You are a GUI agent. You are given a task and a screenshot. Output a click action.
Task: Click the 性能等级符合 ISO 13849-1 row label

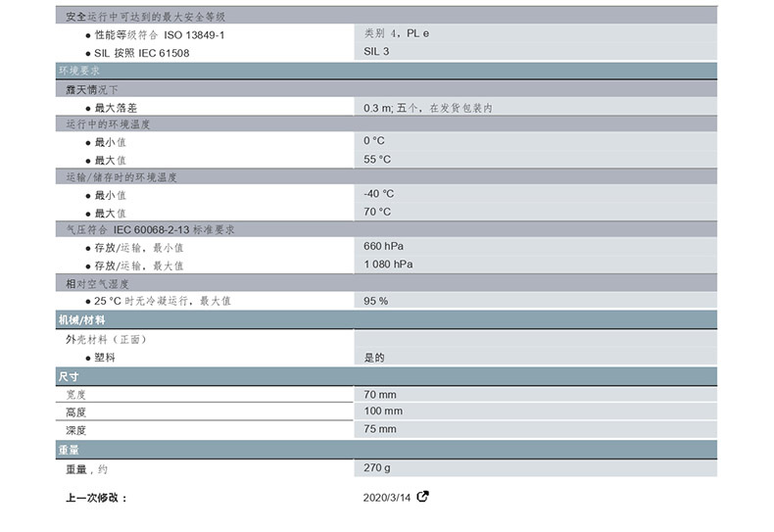point(160,35)
